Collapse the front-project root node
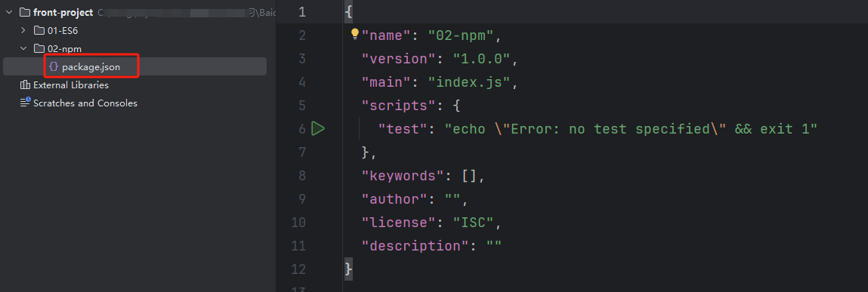This screenshot has width=868, height=292. click(x=9, y=12)
